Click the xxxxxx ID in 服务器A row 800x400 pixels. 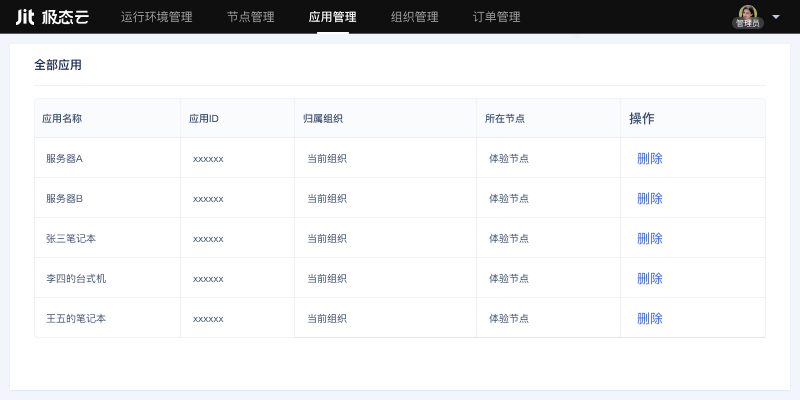click(x=208, y=159)
